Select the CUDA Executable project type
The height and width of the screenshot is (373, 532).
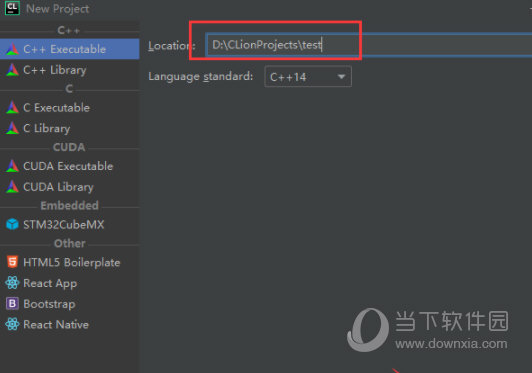pyautogui.click(x=70, y=166)
